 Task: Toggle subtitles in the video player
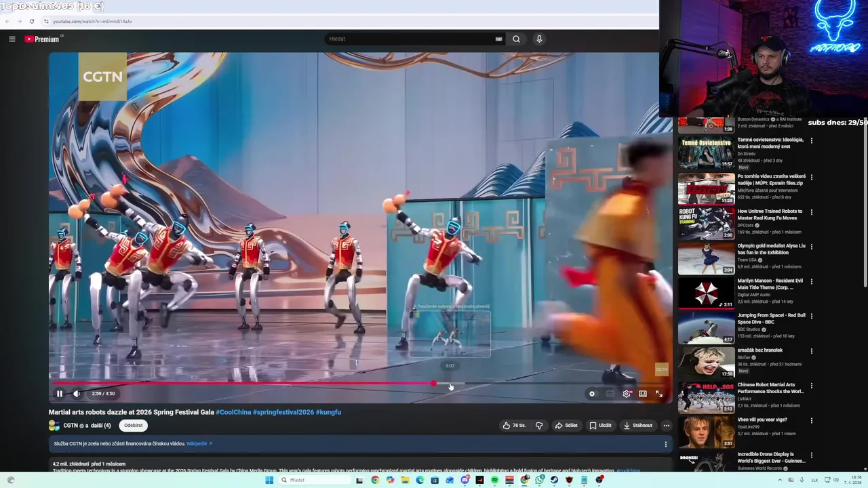(x=610, y=394)
